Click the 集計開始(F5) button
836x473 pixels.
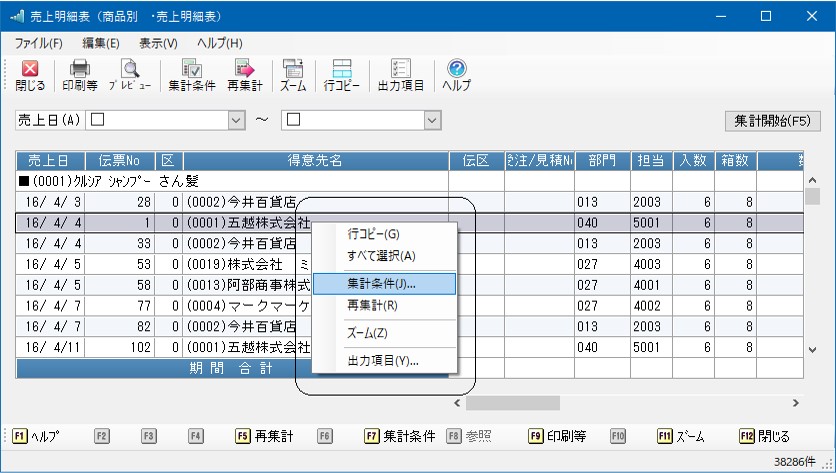772,121
